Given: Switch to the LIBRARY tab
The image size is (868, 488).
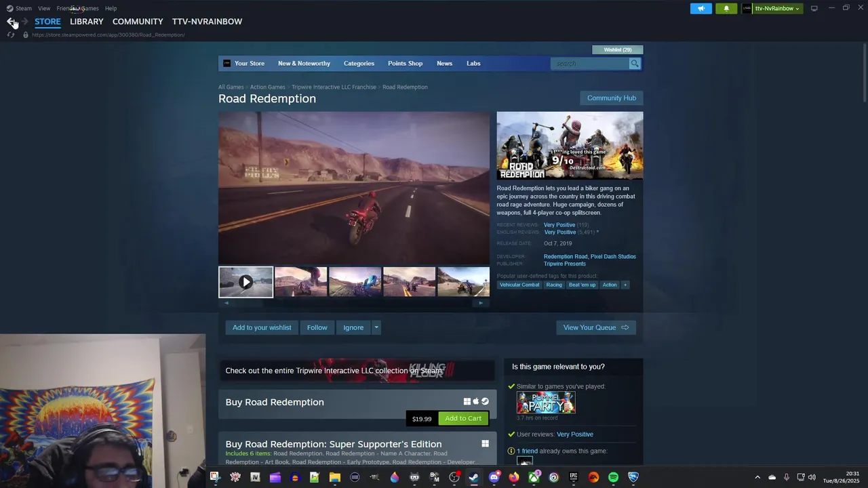Looking at the screenshot, I should [x=87, y=22].
